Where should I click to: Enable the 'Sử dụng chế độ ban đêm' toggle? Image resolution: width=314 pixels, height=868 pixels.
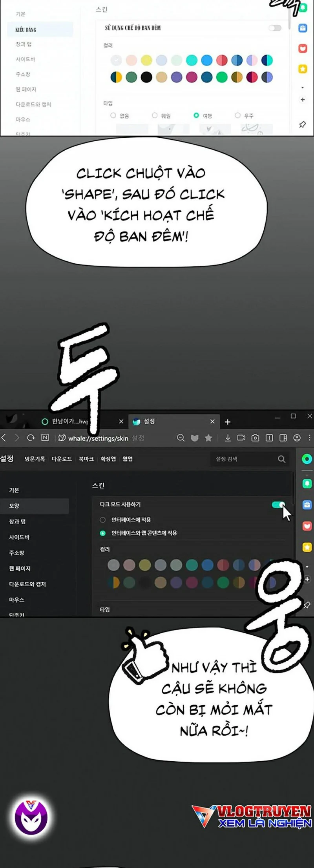coord(275,28)
